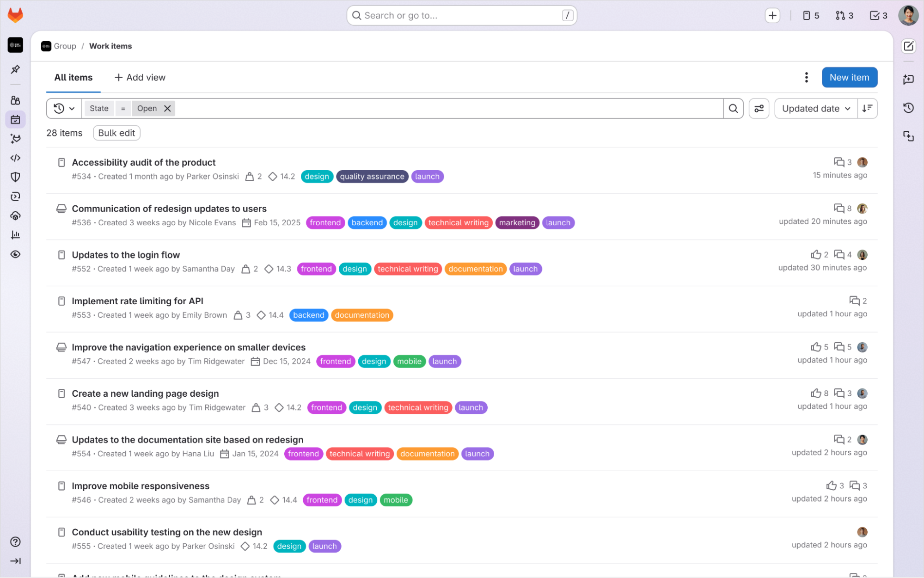The image size is (924, 578).
Task: Open the Updated date sort dropdown
Action: pos(815,109)
